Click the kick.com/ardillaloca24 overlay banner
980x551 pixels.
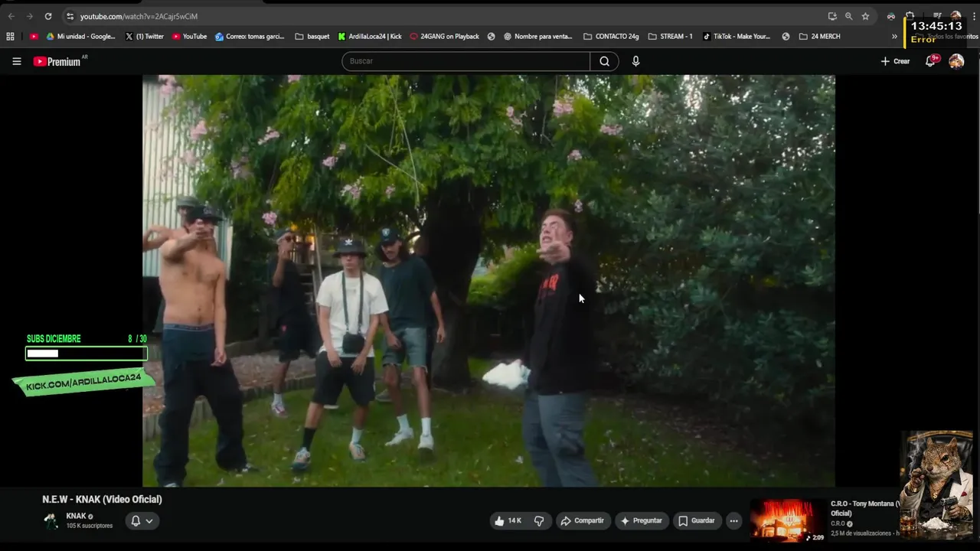coord(83,381)
